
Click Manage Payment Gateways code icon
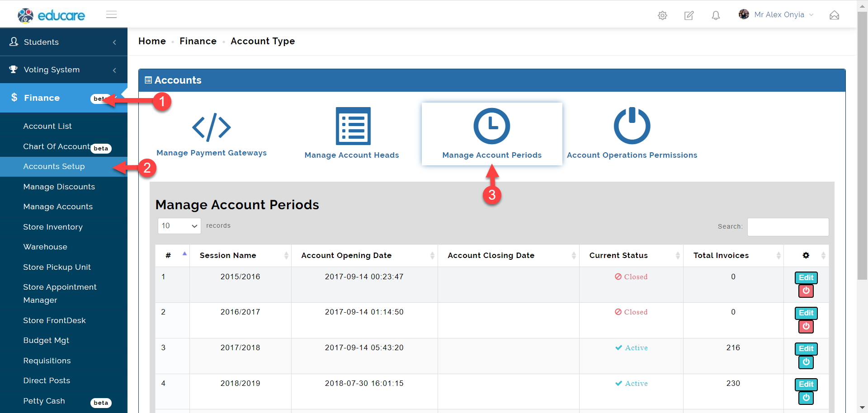click(212, 127)
